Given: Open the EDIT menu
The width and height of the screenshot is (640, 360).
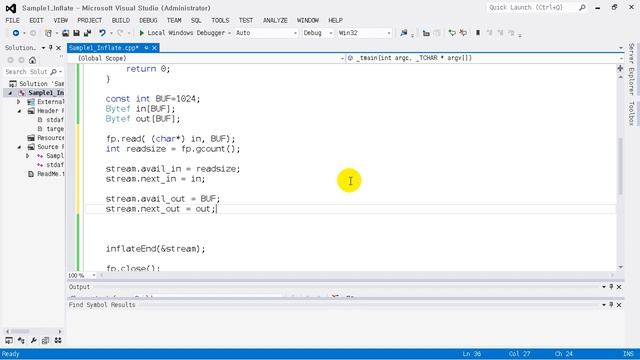Looking at the screenshot, I should click(x=36, y=20).
